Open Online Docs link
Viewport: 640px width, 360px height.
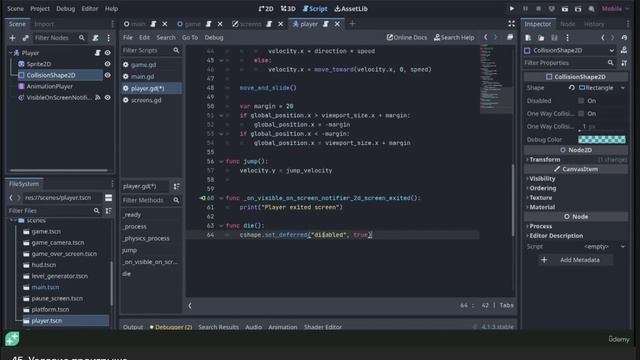point(407,38)
